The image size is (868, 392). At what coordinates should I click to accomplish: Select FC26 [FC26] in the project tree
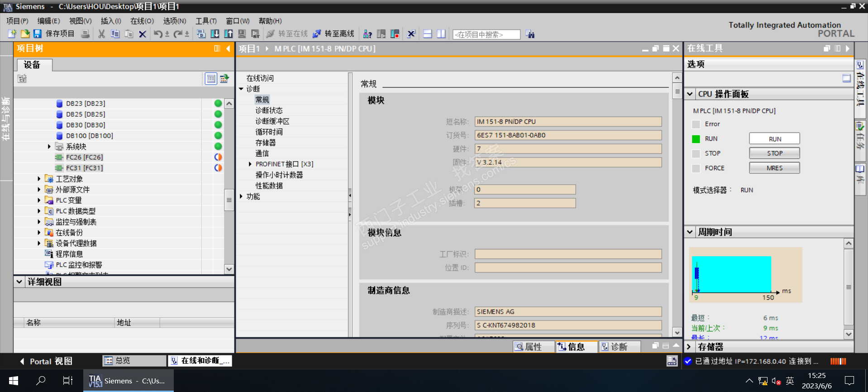click(84, 157)
